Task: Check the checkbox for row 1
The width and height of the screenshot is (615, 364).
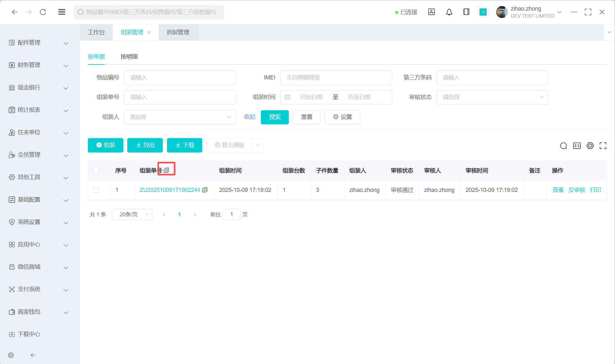Action: click(96, 190)
